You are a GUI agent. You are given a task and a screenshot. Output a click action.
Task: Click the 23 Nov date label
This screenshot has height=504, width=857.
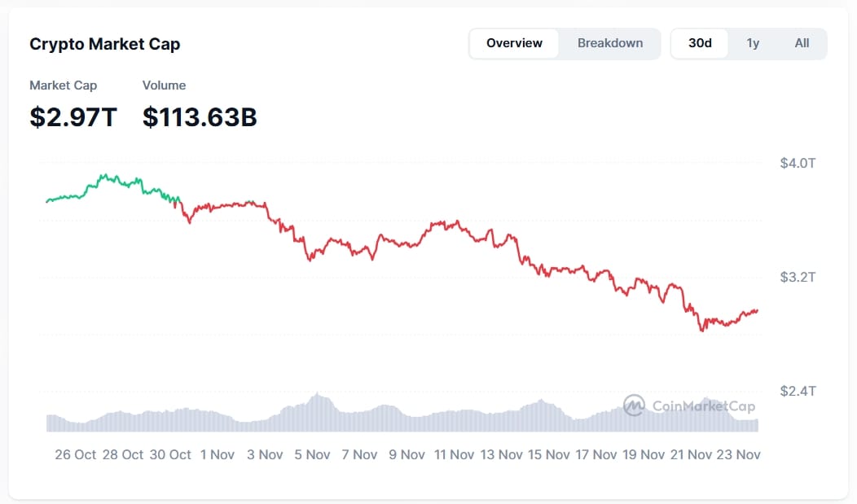(x=736, y=454)
